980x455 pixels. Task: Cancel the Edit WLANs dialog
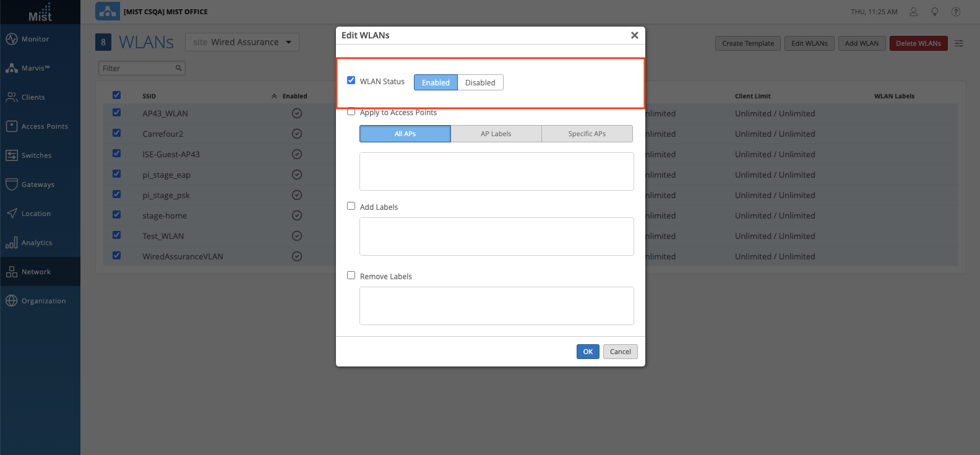coord(620,352)
